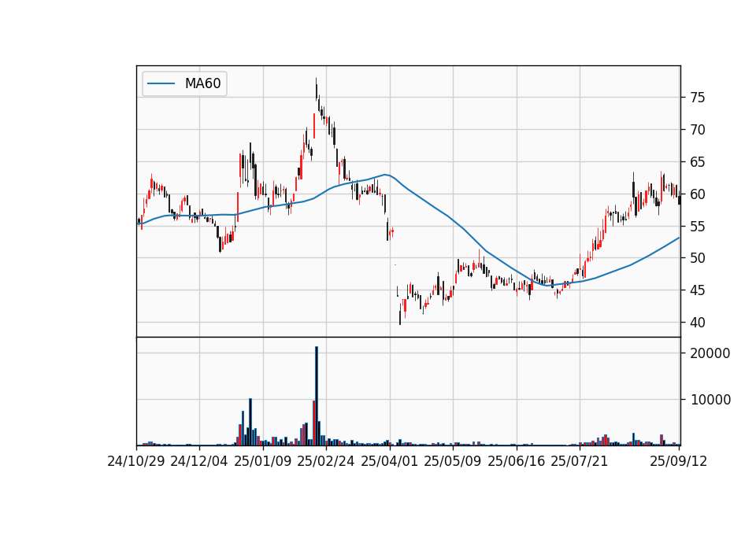The width and height of the screenshot is (756, 543).
Task: Click the volume axis value 10000
Action: pyautogui.click(x=710, y=400)
